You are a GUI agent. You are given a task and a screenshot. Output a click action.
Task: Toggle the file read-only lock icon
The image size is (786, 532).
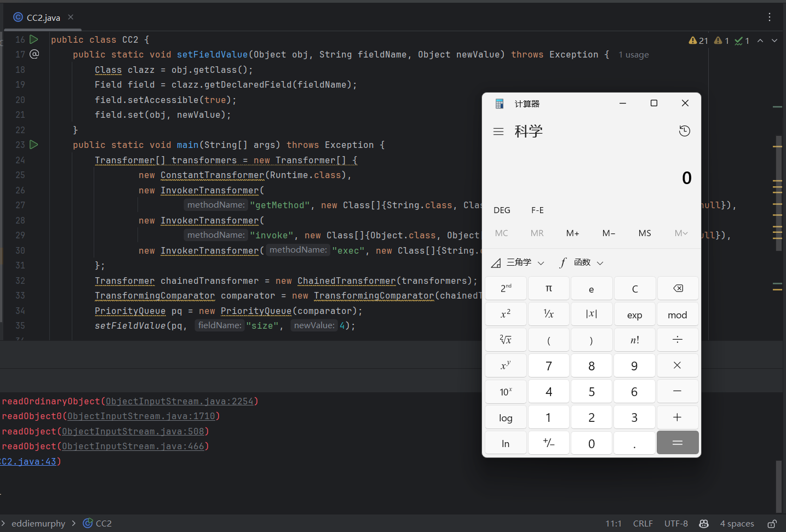(772, 524)
